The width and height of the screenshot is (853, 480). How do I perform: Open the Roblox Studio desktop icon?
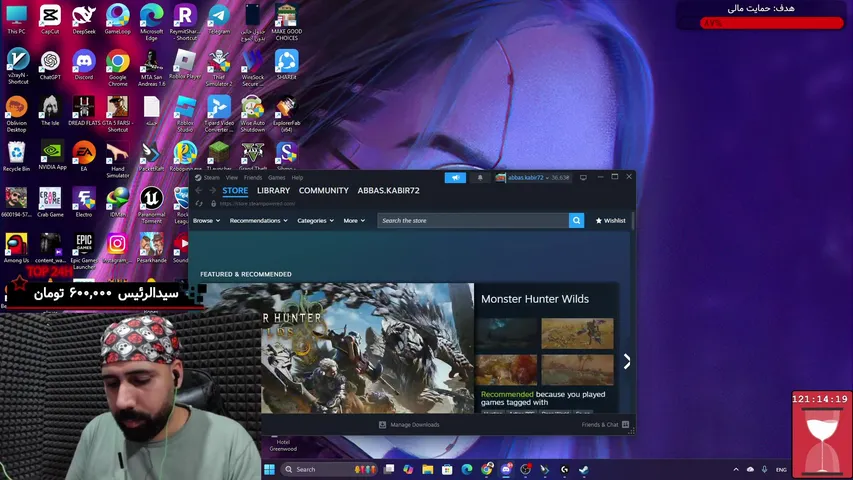[x=185, y=114]
